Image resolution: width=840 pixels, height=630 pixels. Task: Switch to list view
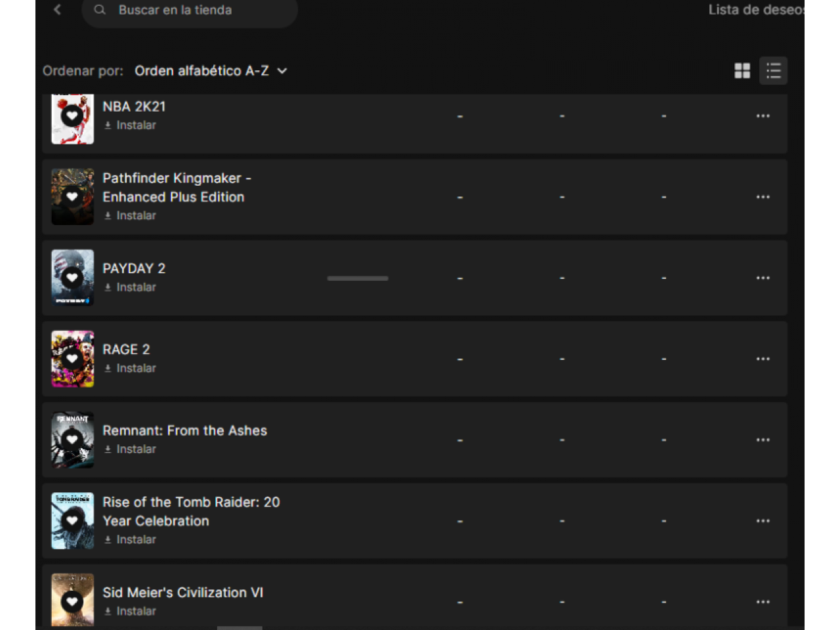pos(774,71)
